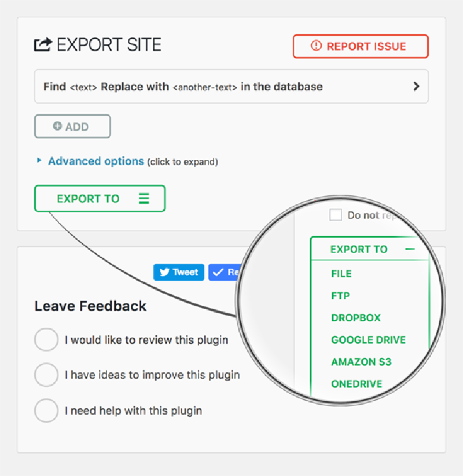Click the hamburger icon on Export To
The height and width of the screenshot is (476, 463).
coord(144,199)
